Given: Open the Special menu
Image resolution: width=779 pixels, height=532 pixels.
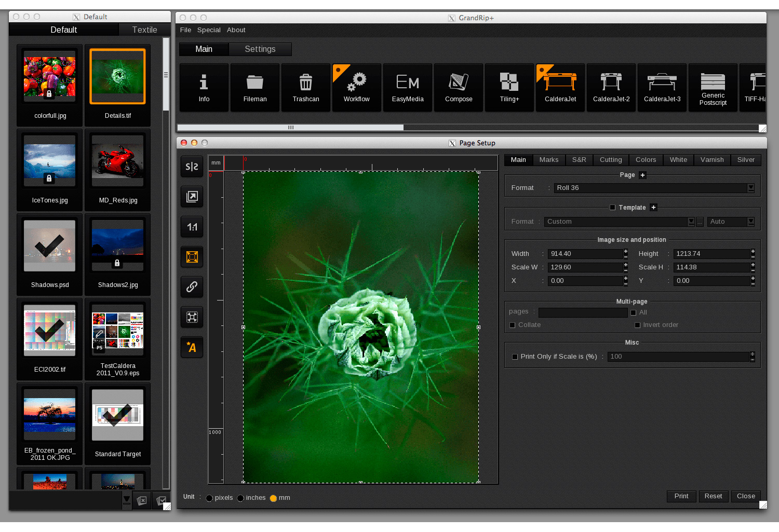Looking at the screenshot, I should 209,30.
